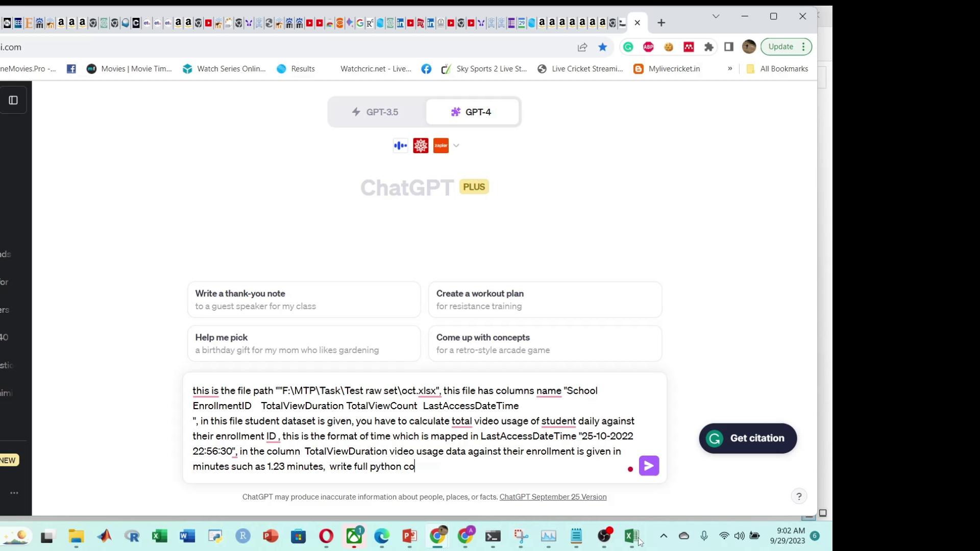
Task: Toggle the bookmark star for this page
Action: [603, 47]
